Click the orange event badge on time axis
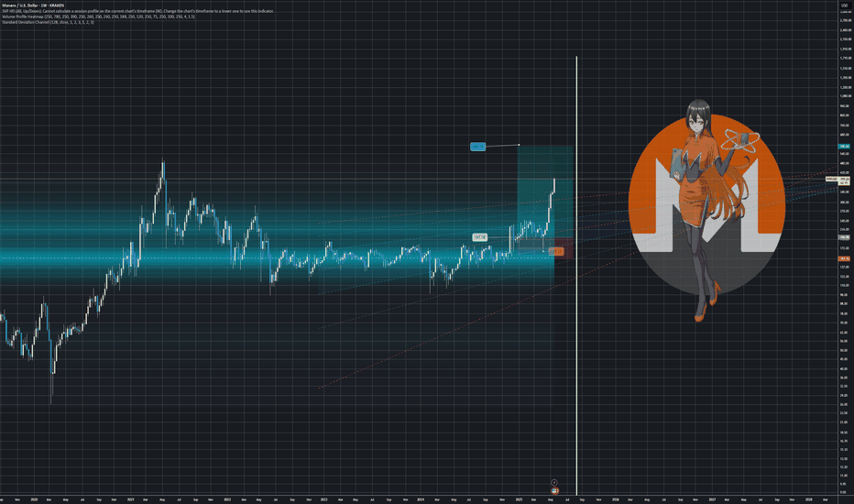 pyautogui.click(x=554, y=491)
